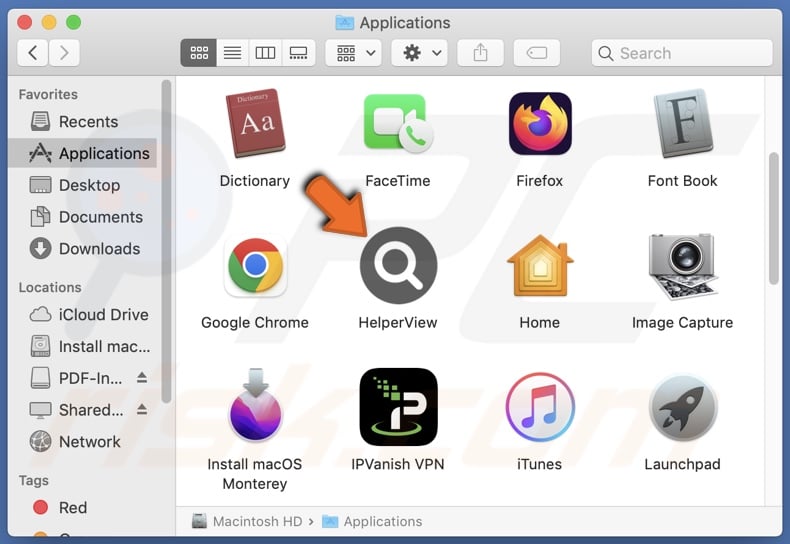Switch to list view
790x544 pixels.
click(232, 53)
